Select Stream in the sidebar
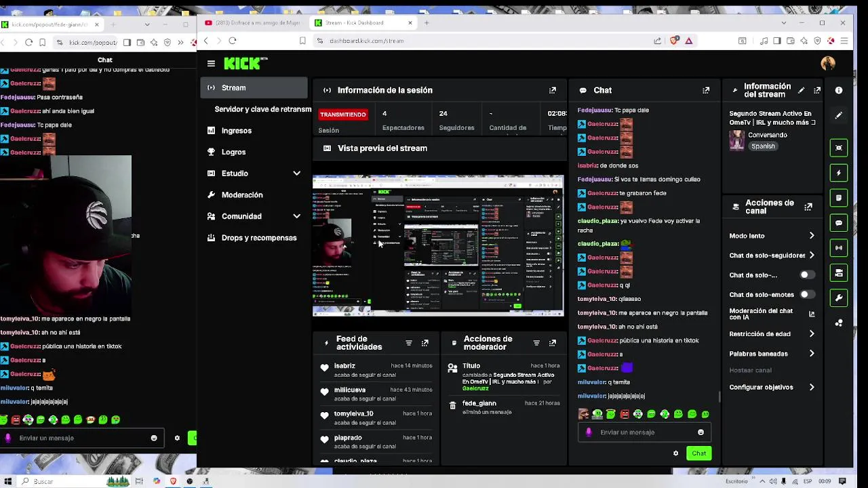Screen dimensions: 868x488 click(x=254, y=87)
